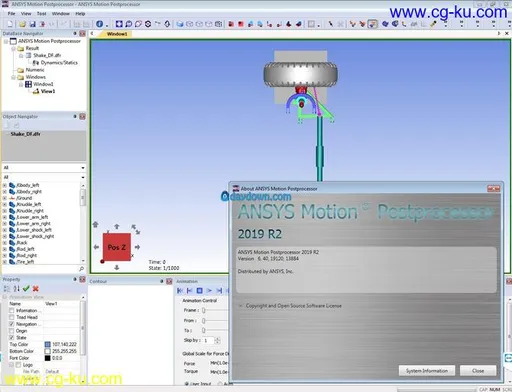The width and height of the screenshot is (512, 392).
Task: Uncheck the State checkbox
Action: pos(12,338)
